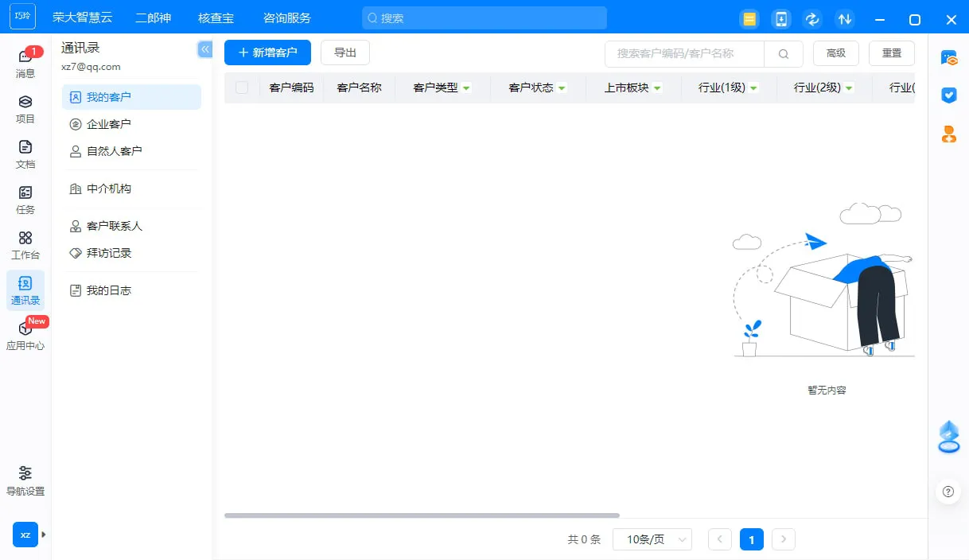Open the 文档 documents section
The width and height of the screenshot is (969, 560).
[x=25, y=153]
